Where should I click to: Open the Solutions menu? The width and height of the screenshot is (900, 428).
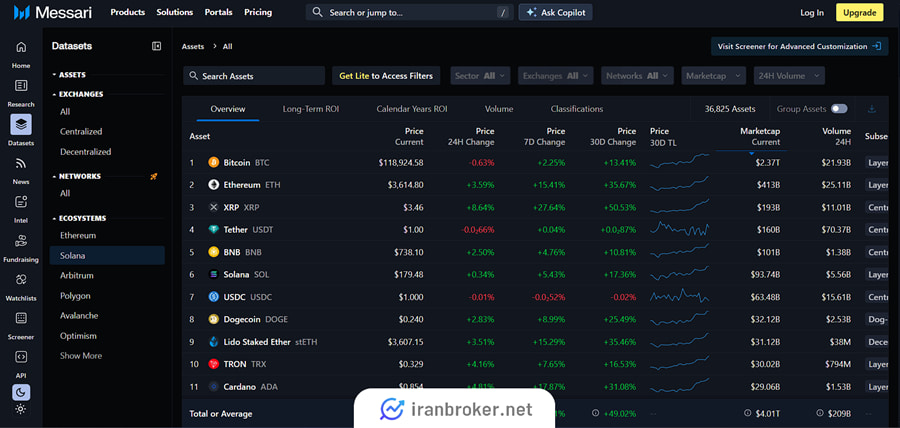[x=174, y=12]
